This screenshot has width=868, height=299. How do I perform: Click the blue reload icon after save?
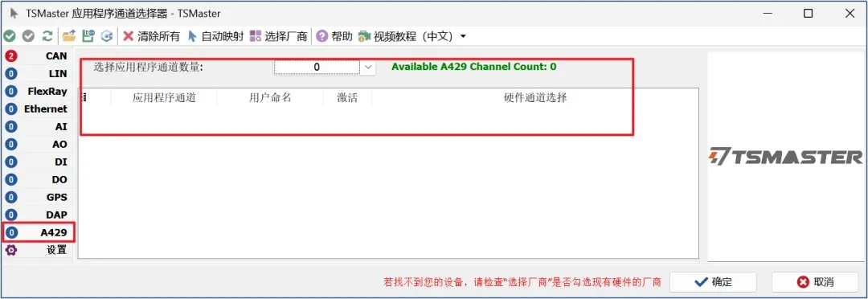(x=108, y=36)
